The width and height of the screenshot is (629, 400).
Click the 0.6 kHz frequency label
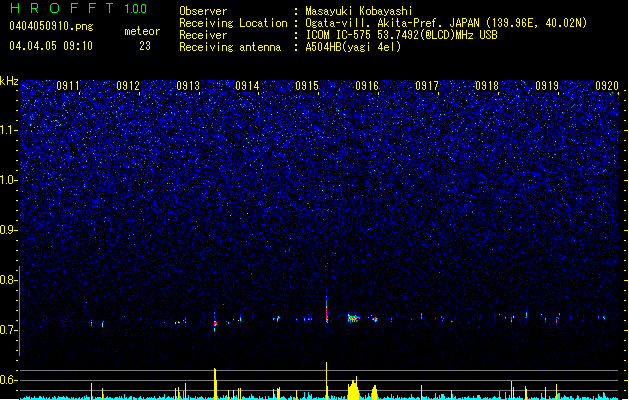[8, 380]
